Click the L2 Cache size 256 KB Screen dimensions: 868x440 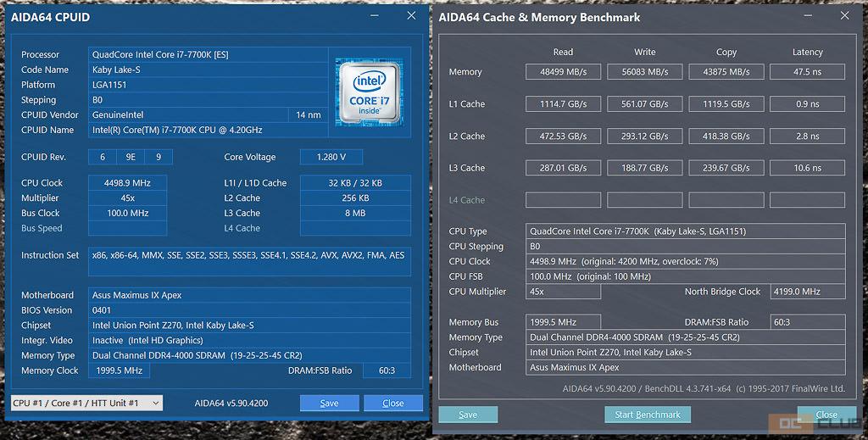click(355, 198)
